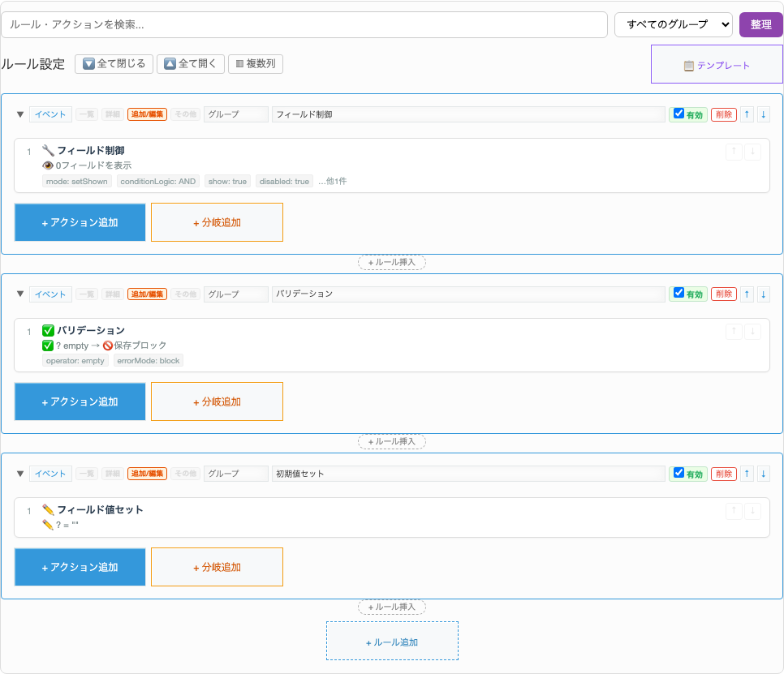Move the バリデーション action card up
Screen dimensions: 784x674
734,332
